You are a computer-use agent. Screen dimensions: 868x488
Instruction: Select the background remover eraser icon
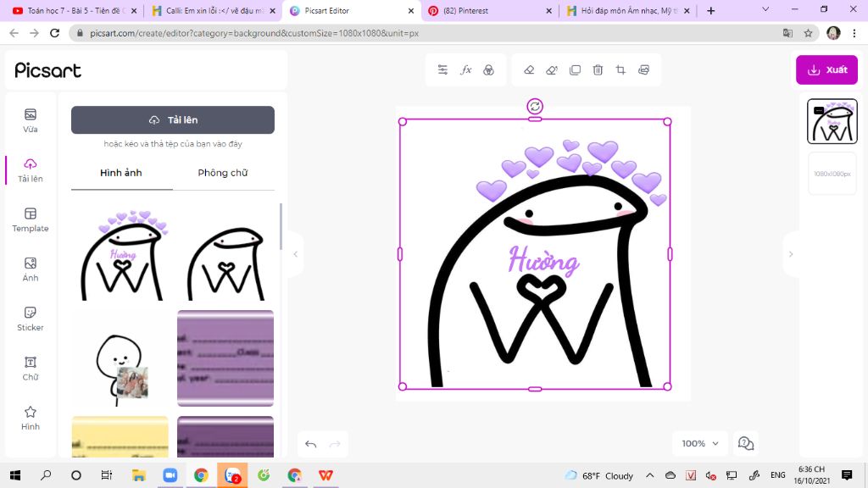[552, 69]
